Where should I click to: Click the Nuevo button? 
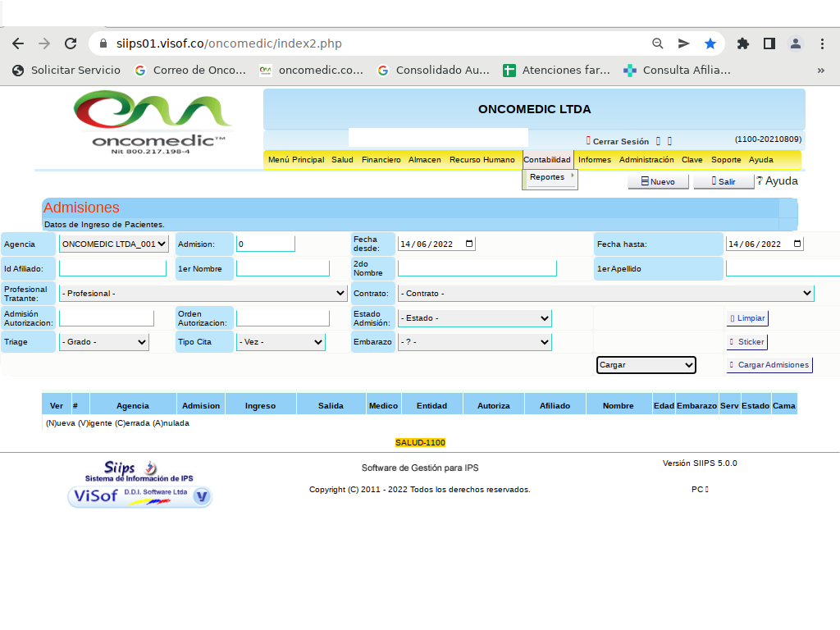[x=657, y=181]
